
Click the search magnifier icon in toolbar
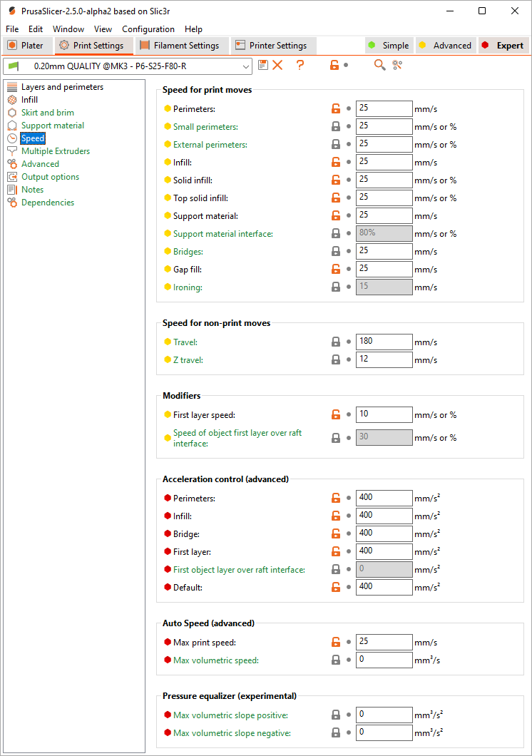point(379,65)
